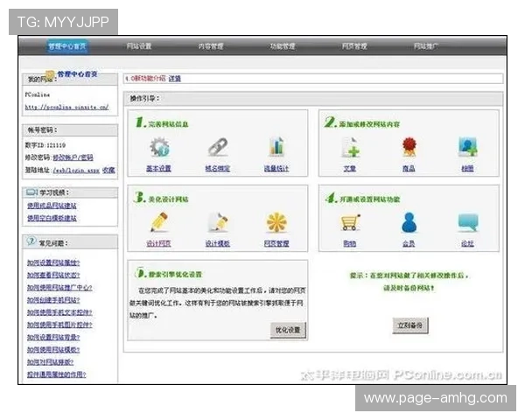This screenshot has width=525, height=420.
Task: Click the 优化设置 button
Action: (288, 330)
